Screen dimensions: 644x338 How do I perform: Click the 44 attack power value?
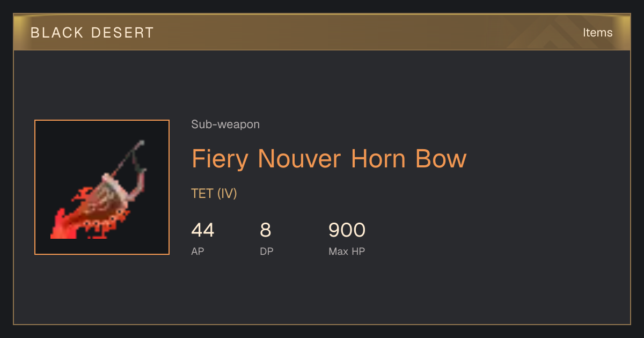coord(203,230)
